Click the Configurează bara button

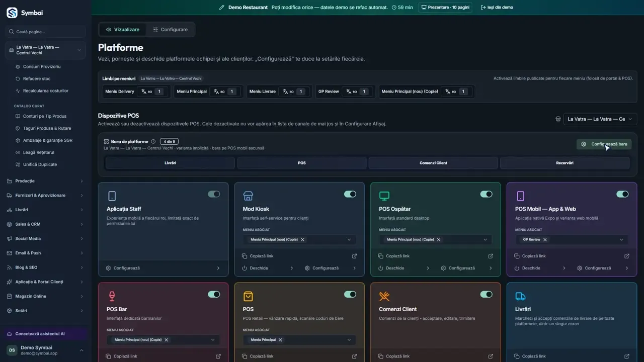tap(604, 144)
